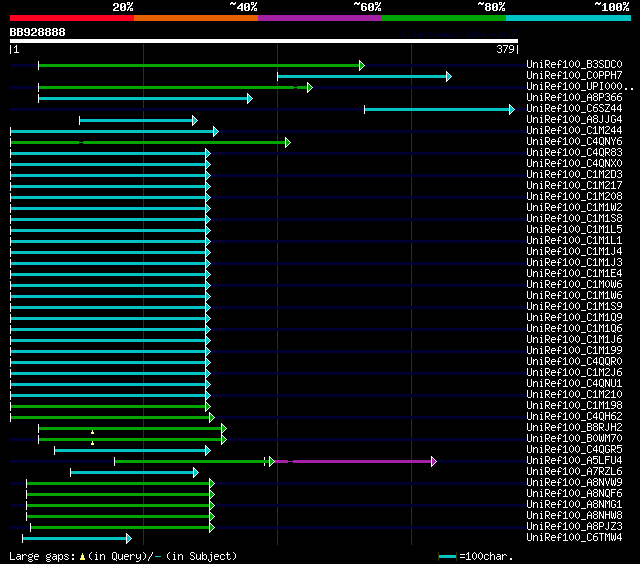Select the UniRef100_C1M1S8 label
This screenshot has height=564, width=640.
coord(574,219)
